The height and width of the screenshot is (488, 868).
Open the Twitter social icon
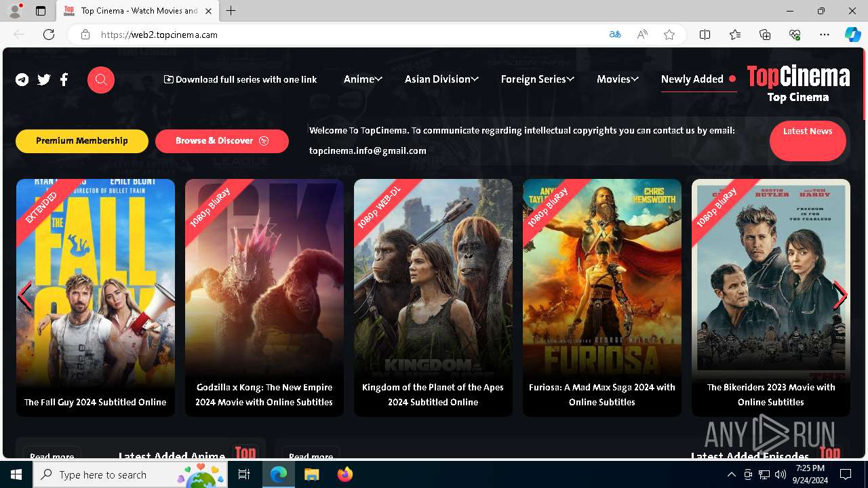44,80
